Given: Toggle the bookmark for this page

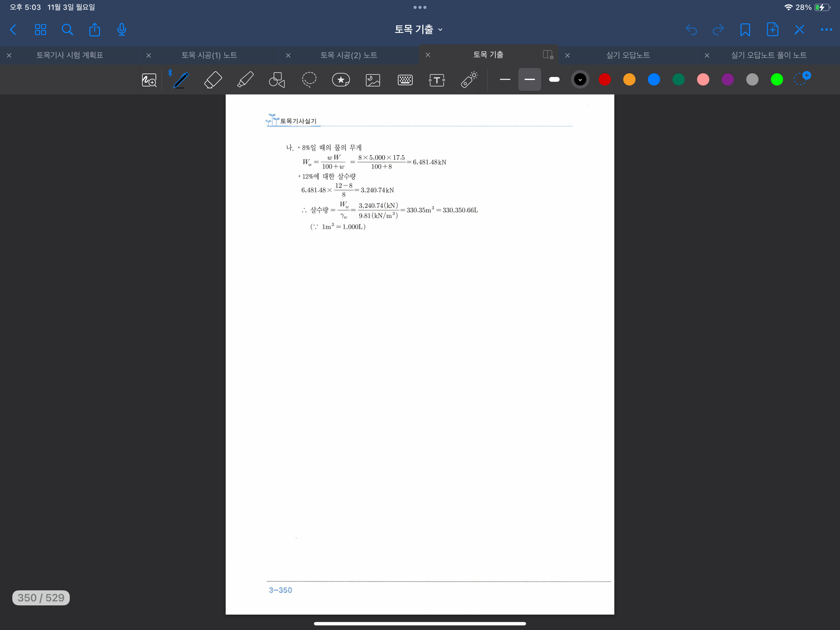Looking at the screenshot, I should pos(745,30).
